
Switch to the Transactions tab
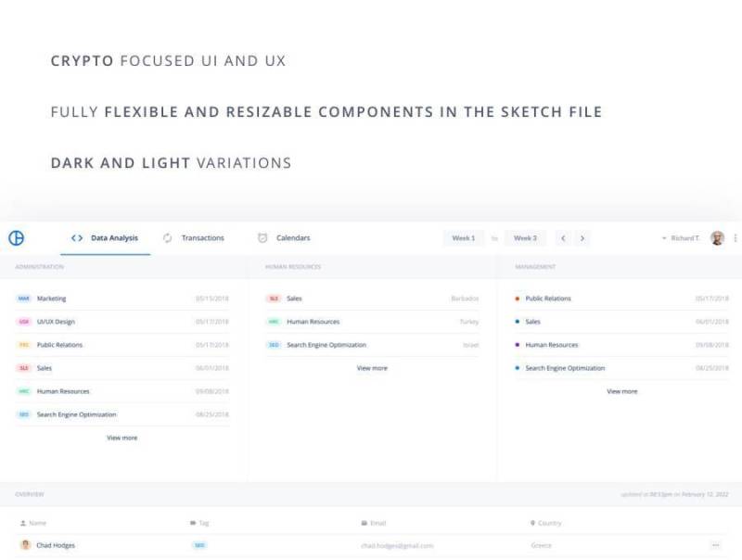tap(202, 238)
